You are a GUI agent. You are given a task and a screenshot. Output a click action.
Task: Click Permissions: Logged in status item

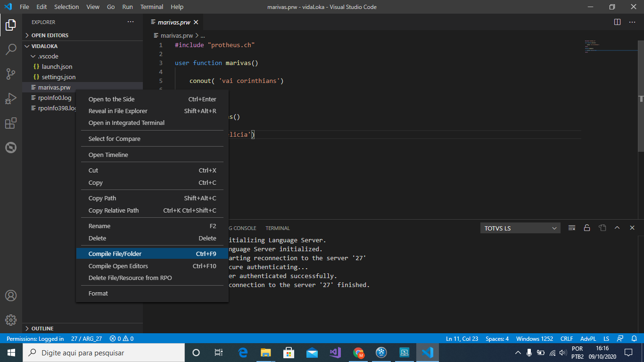[x=35, y=338]
